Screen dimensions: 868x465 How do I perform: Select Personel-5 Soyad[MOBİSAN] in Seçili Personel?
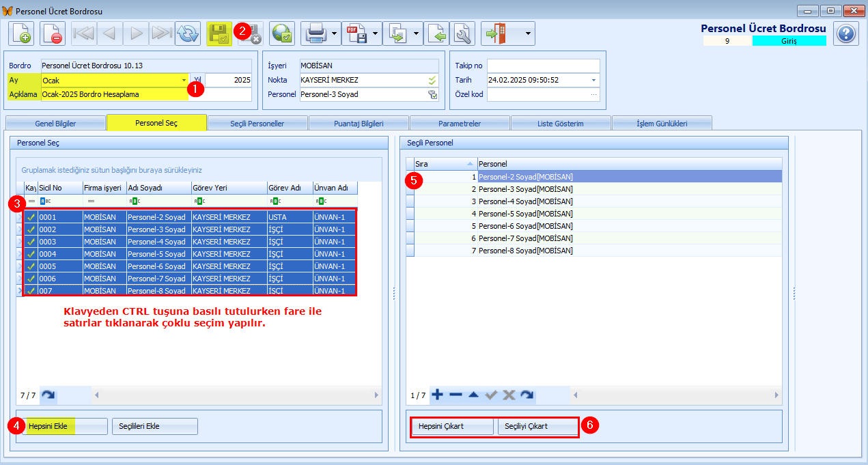tap(598, 214)
